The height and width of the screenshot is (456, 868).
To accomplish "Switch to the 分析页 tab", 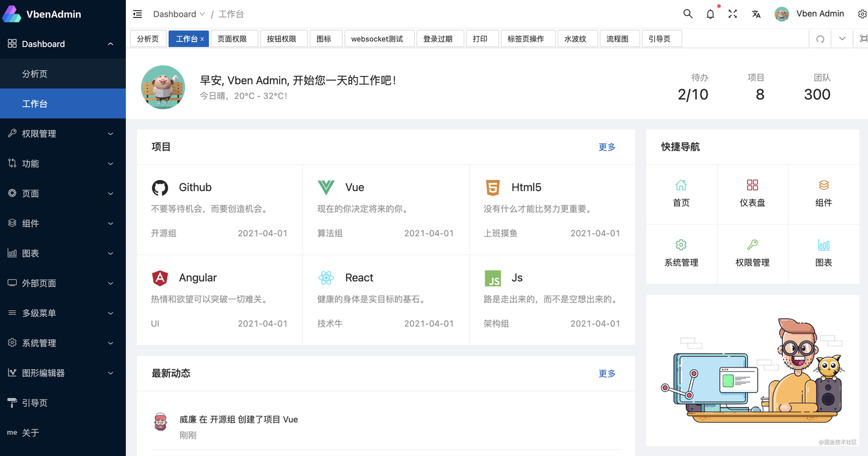I will tap(148, 38).
